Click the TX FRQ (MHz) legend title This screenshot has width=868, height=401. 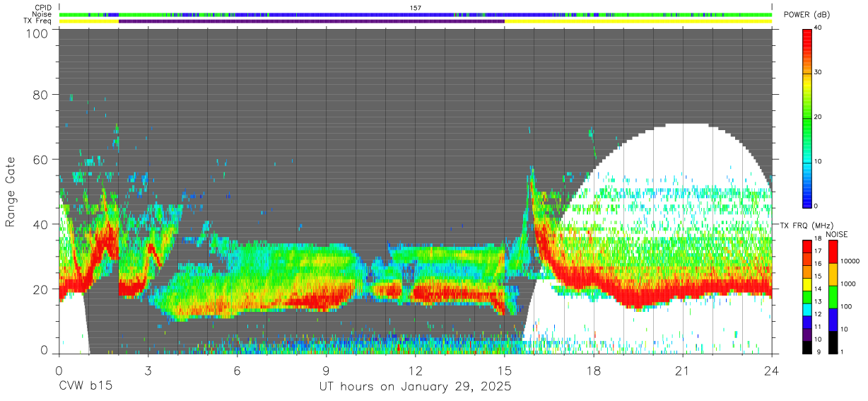click(804, 225)
